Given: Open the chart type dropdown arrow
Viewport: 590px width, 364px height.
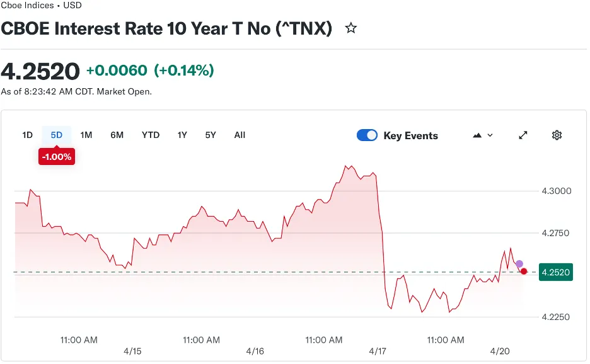Looking at the screenshot, I should (490, 135).
